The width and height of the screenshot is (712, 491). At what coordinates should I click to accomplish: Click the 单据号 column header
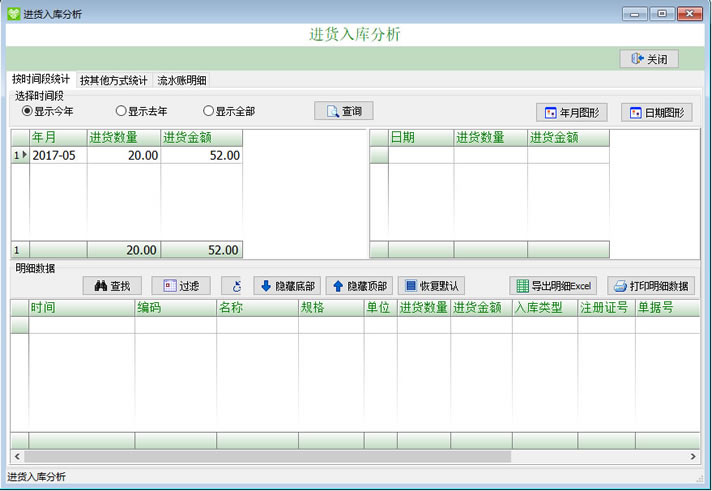tap(667, 308)
